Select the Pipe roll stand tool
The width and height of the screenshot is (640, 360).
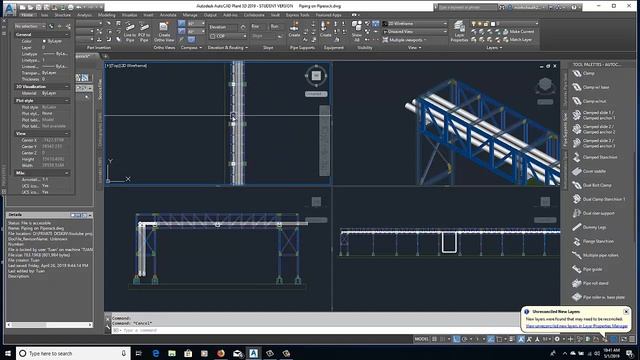pyautogui.click(x=590, y=283)
